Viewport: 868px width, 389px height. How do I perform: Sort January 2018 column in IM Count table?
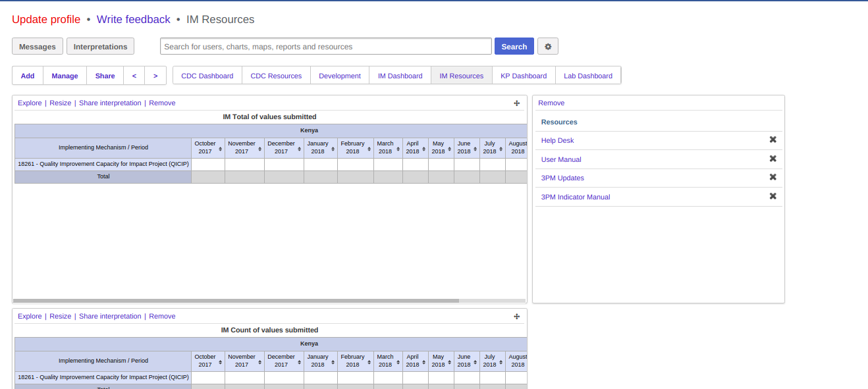[333, 363]
